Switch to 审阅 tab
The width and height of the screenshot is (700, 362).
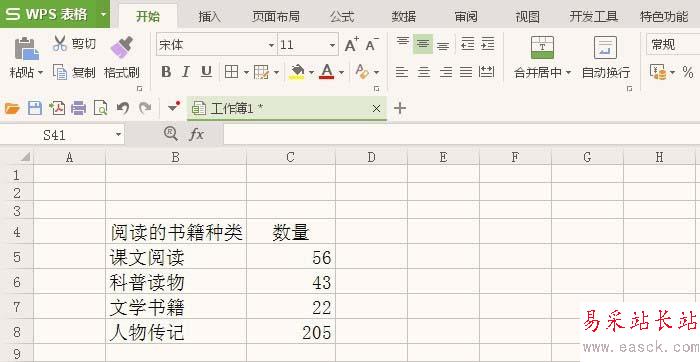pos(466,17)
